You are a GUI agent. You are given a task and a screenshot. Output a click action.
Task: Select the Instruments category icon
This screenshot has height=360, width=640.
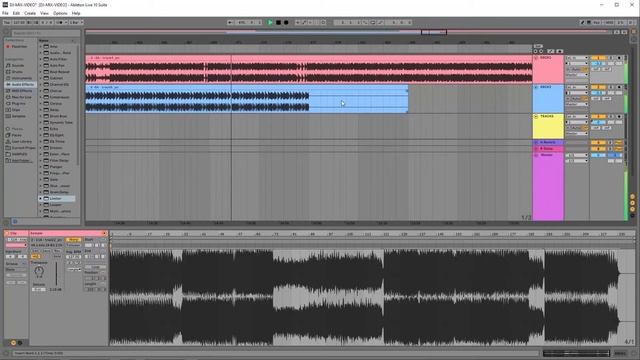[x=8, y=78]
